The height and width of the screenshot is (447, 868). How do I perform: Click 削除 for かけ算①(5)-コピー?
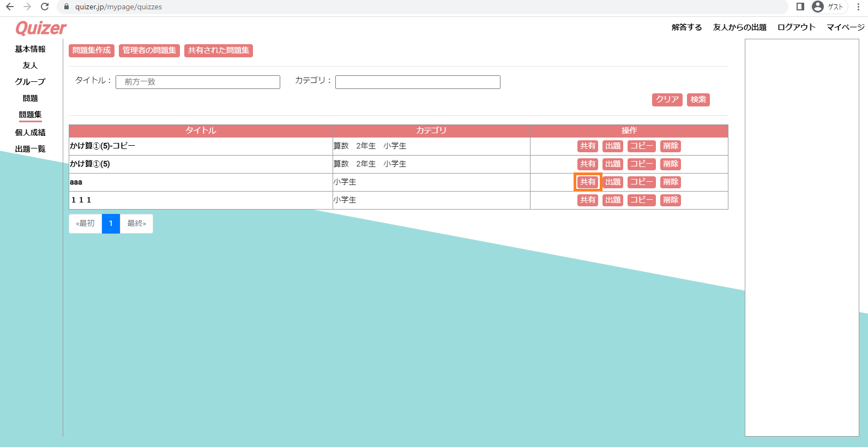[671, 146]
